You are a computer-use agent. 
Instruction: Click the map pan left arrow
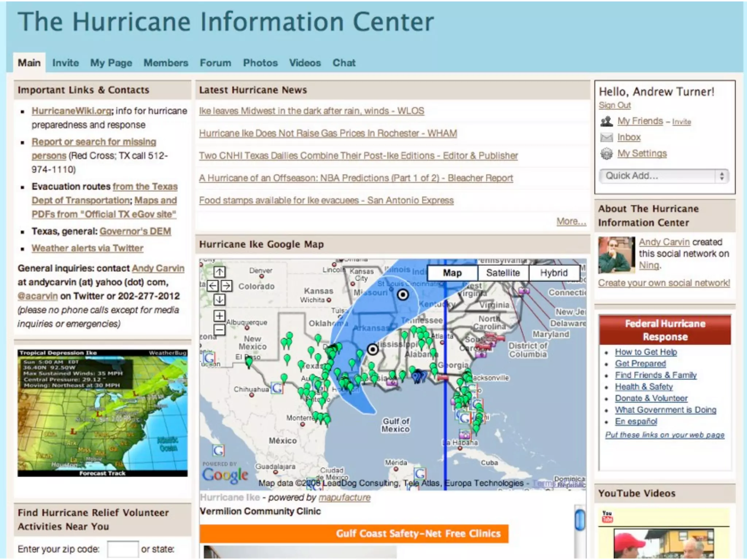click(x=213, y=286)
